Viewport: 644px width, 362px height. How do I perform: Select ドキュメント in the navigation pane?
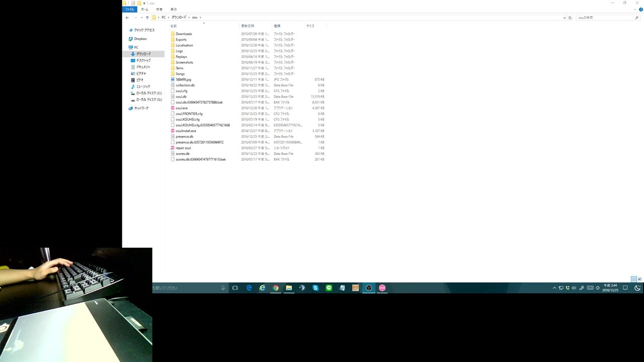point(141,67)
